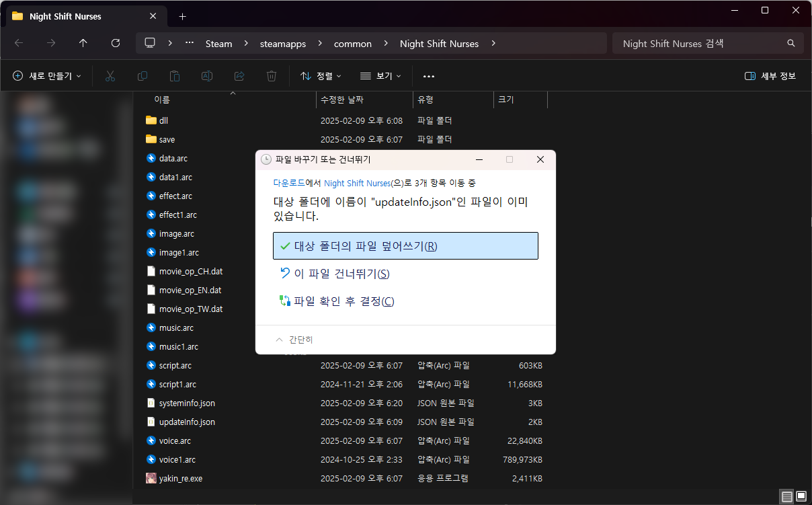812x505 pixels.
Task: Choose 대상 폴더의 파일 덮어쓰기 option
Action: pyautogui.click(x=405, y=245)
